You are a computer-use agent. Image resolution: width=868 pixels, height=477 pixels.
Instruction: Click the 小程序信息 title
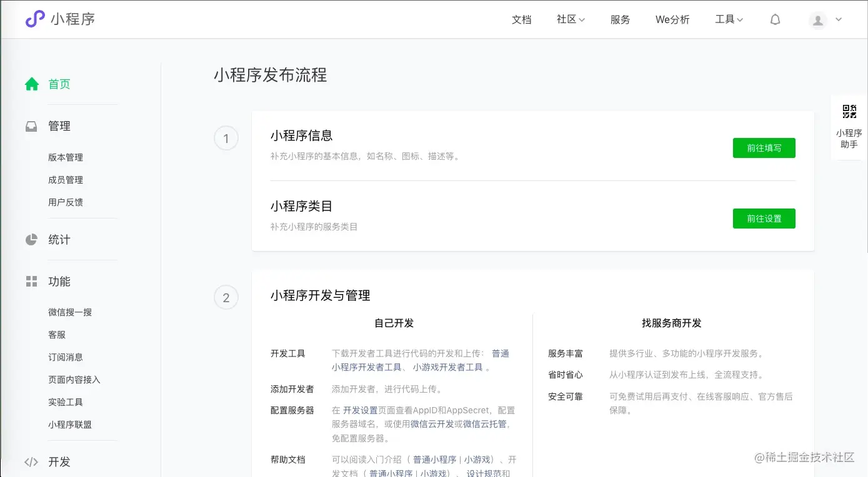click(x=301, y=135)
